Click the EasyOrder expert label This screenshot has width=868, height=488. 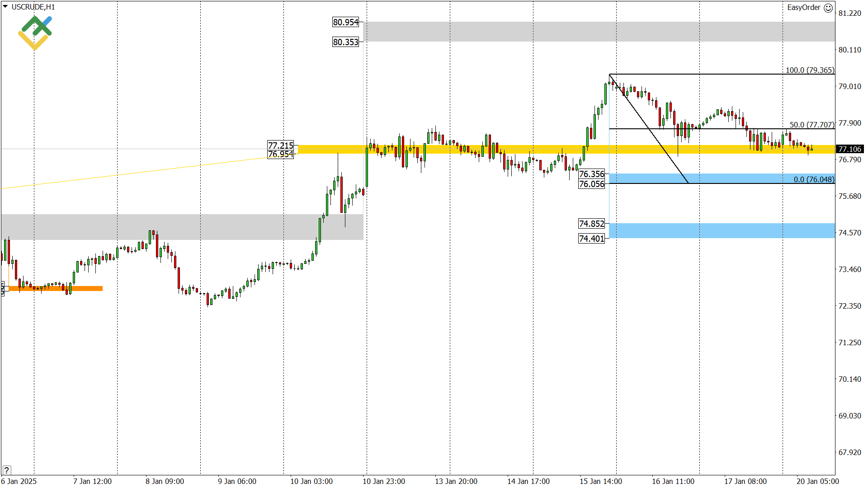coord(803,8)
